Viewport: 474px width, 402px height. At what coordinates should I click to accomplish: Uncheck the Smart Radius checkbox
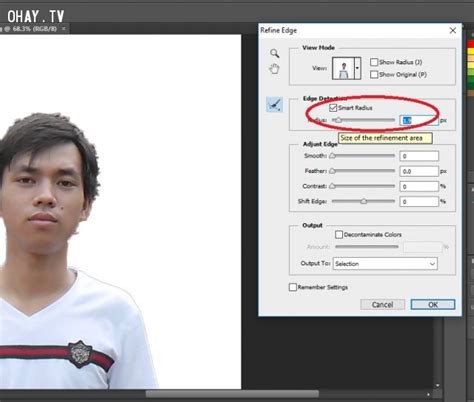tap(333, 108)
